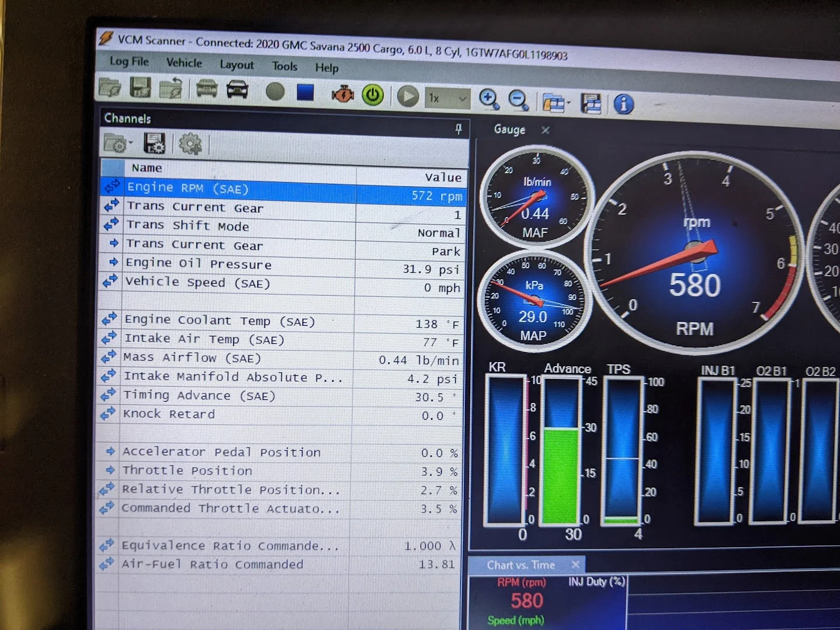Select the Relative Throttle Position row
Viewport: 840px width, 630px height.
277,489
